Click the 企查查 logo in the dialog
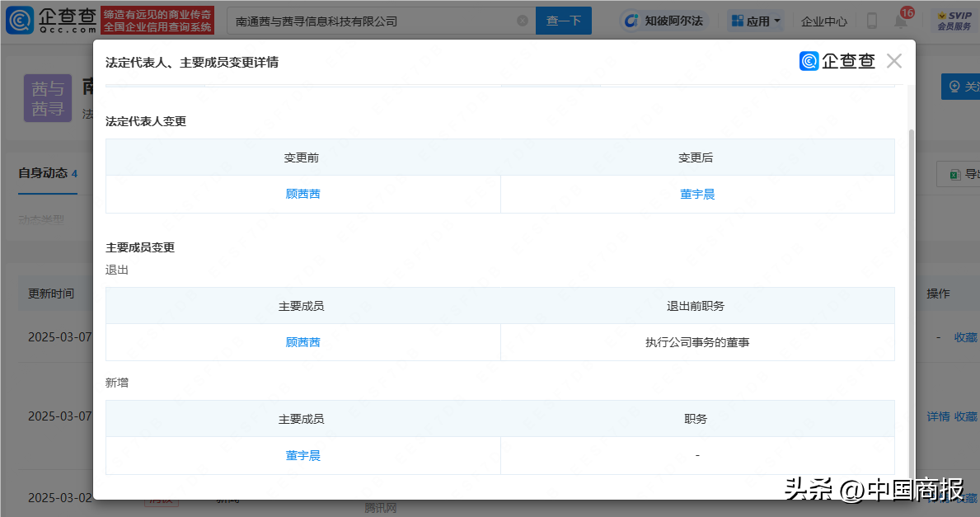 pyautogui.click(x=837, y=61)
